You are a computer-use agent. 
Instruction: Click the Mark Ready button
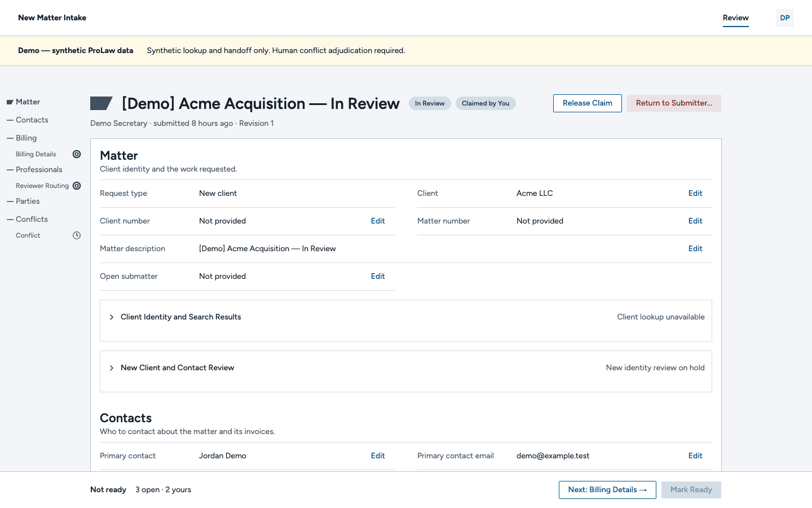pyautogui.click(x=691, y=490)
